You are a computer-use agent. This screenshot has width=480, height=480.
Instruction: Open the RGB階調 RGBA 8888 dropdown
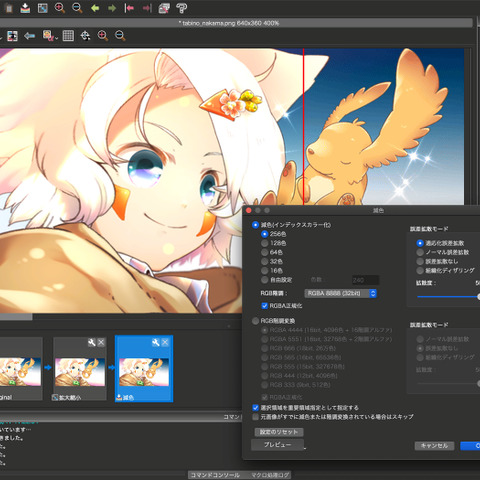(x=340, y=293)
